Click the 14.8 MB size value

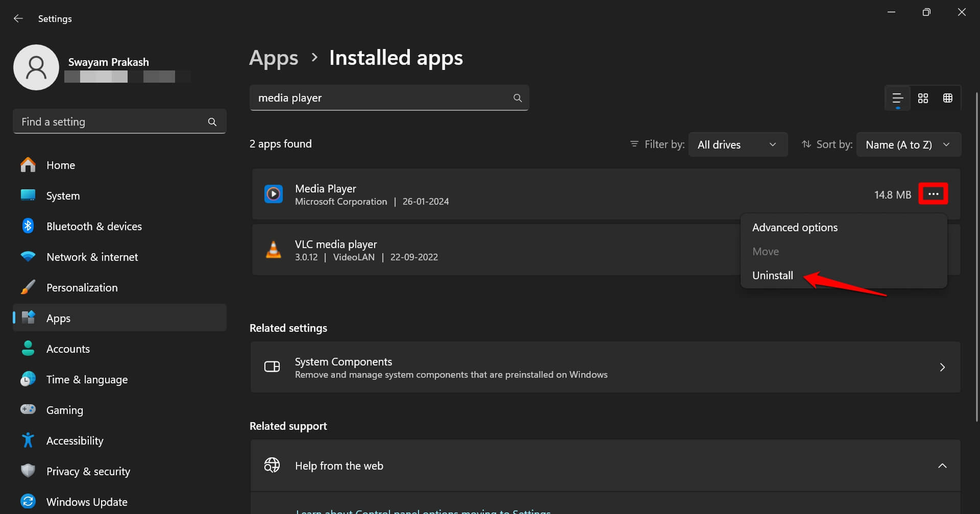(893, 194)
